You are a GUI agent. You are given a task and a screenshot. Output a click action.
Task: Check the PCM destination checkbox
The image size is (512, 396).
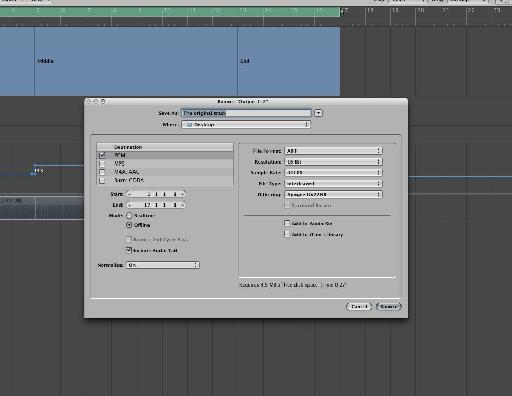[102, 155]
